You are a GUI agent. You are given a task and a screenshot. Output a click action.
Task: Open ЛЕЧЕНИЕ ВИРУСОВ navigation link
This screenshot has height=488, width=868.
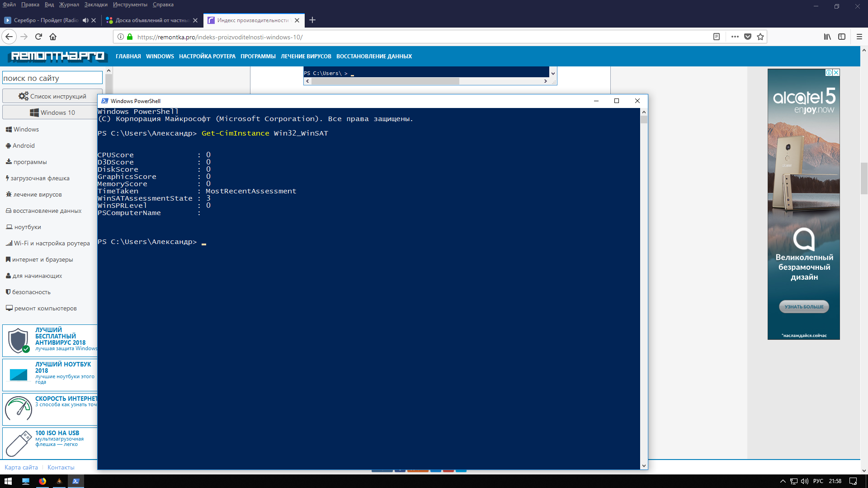[x=306, y=56]
